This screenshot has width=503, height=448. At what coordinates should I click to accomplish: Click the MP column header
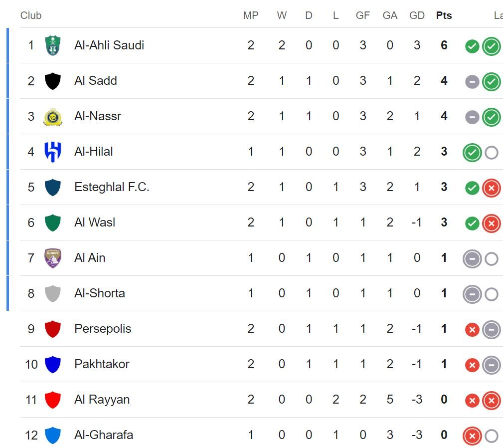[x=251, y=15]
